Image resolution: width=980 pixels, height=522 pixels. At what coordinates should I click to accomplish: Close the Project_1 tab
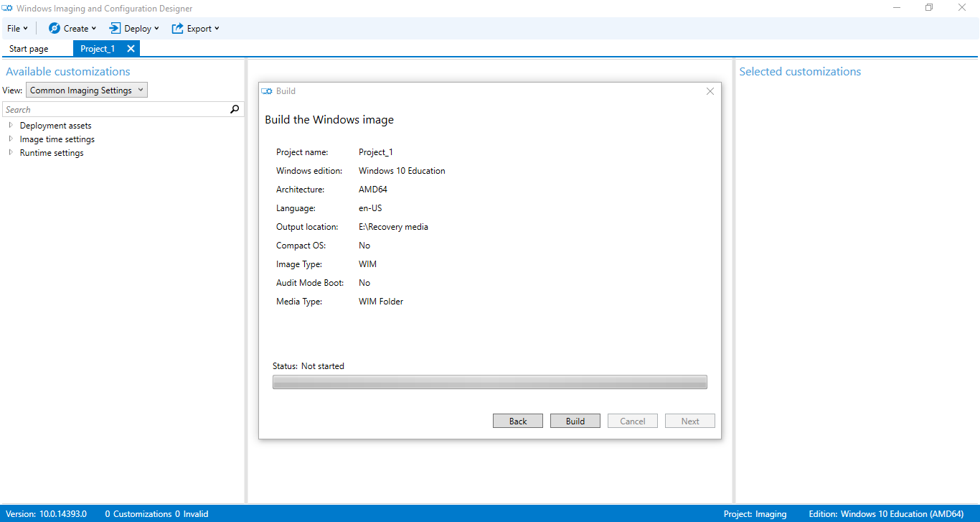pyautogui.click(x=131, y=48)
